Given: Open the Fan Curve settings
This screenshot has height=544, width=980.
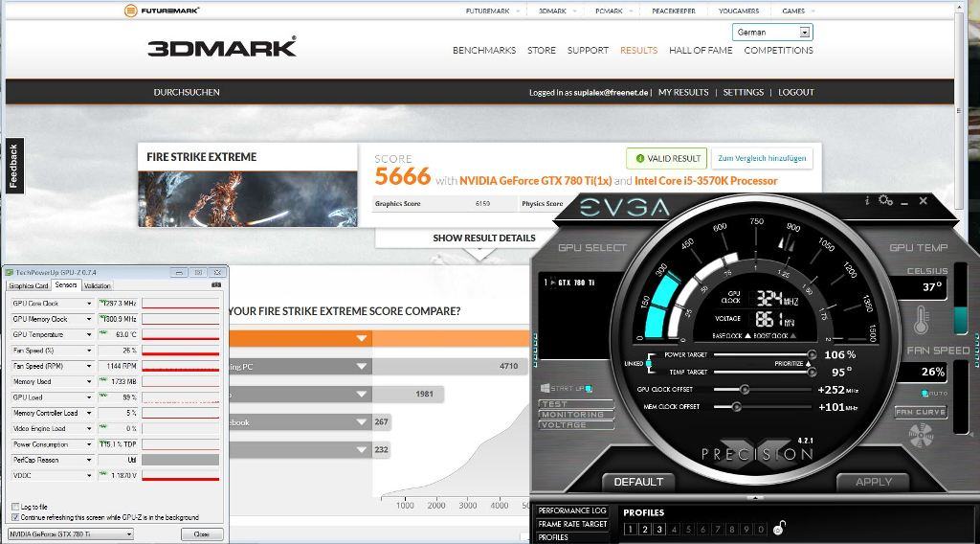Looking at the screenshot, I should coord(921,412).
